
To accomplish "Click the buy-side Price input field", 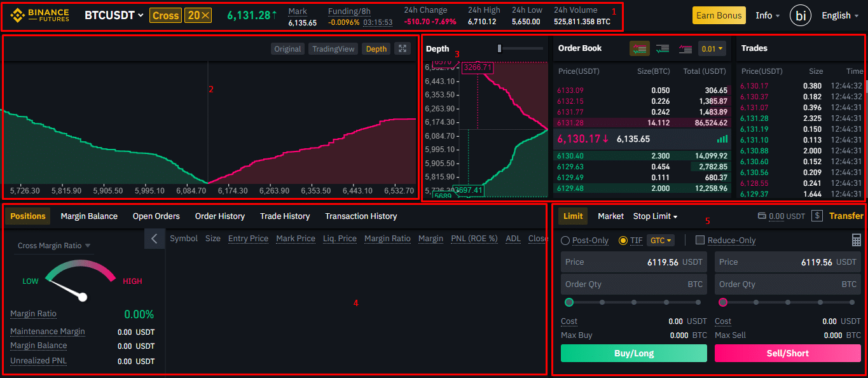I will pyautogui.click(x=634, y=262).
